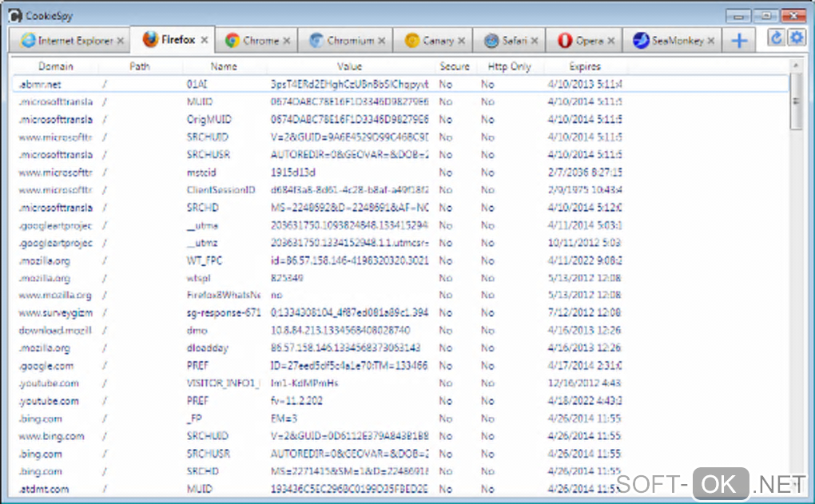The image size is (815, 504).
Task: Close the Opera tab
Action: tap(610, 41)
